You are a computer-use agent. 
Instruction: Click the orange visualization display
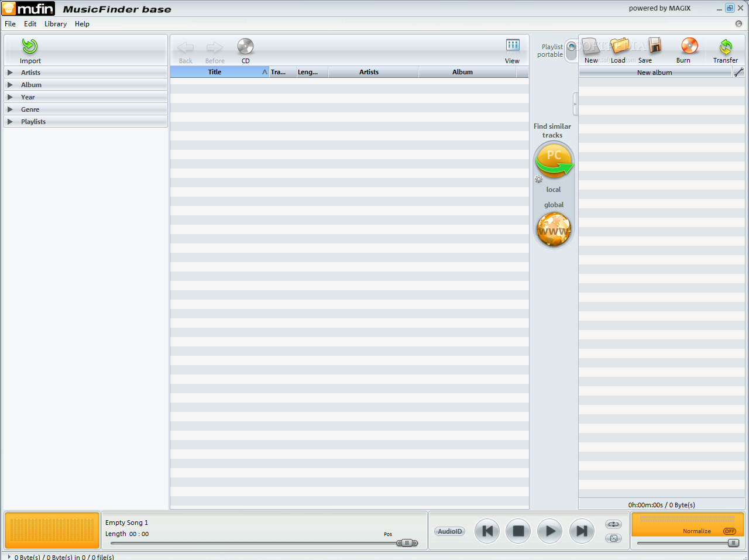[x=52, y=530]
